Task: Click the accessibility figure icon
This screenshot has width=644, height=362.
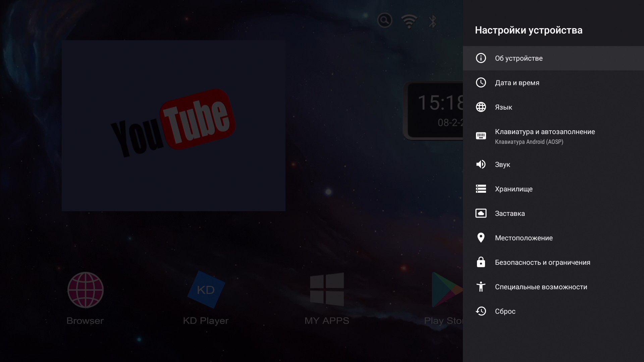Action: pyautogui.click(x=481, y=287)
